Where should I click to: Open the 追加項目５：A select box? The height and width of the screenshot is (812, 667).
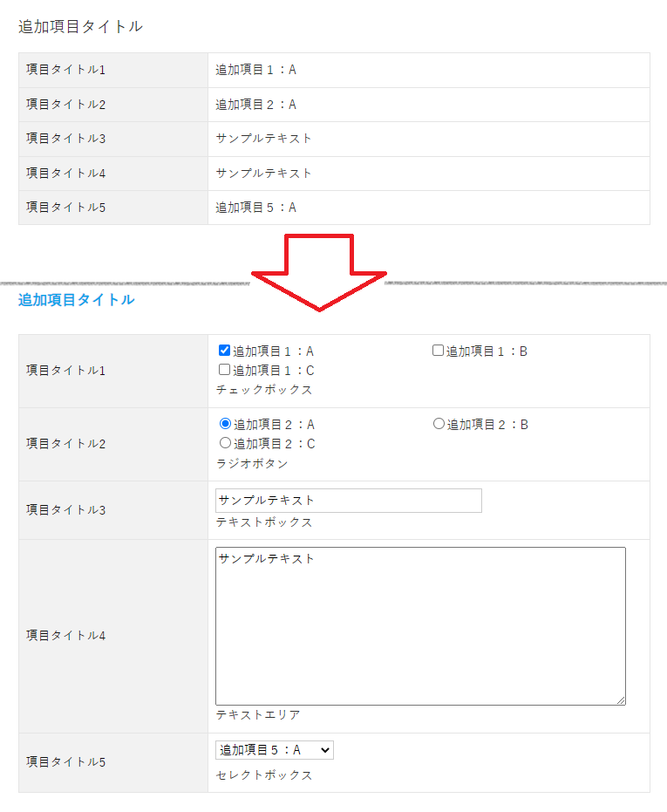point(275,750)
